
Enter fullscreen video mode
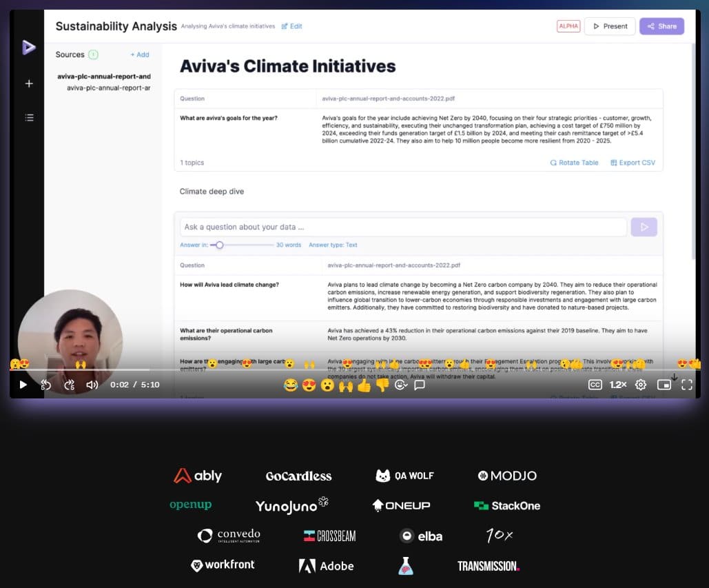tap(687, 385)
